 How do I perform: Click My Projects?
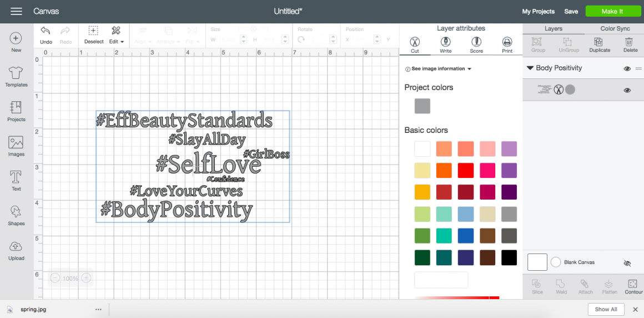point(538,12)
